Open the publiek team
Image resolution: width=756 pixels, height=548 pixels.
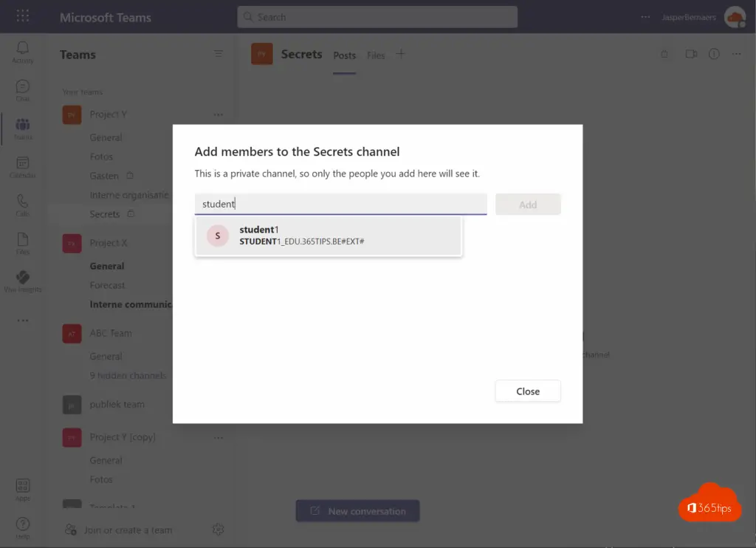coord(117,404)
